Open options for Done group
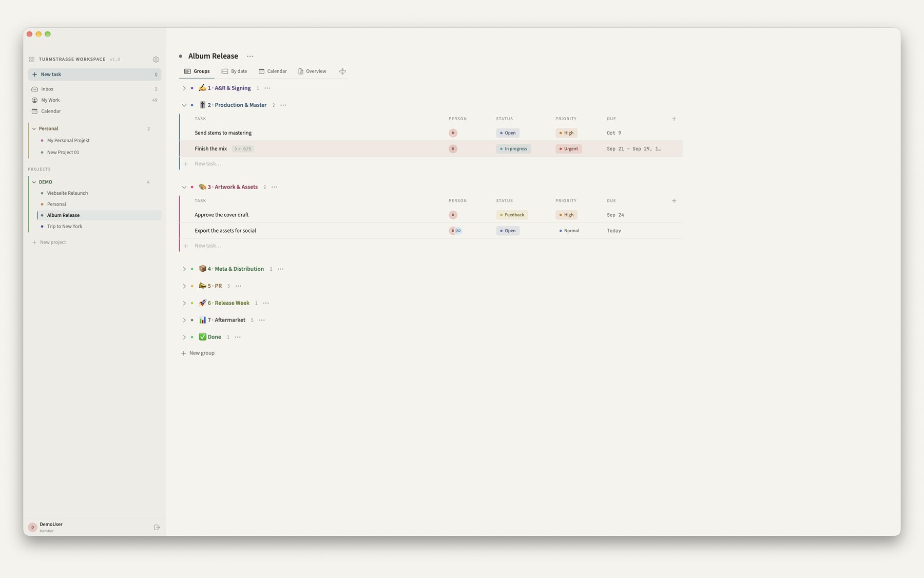Viewport: 924px width, 578px height. point(238,337)
